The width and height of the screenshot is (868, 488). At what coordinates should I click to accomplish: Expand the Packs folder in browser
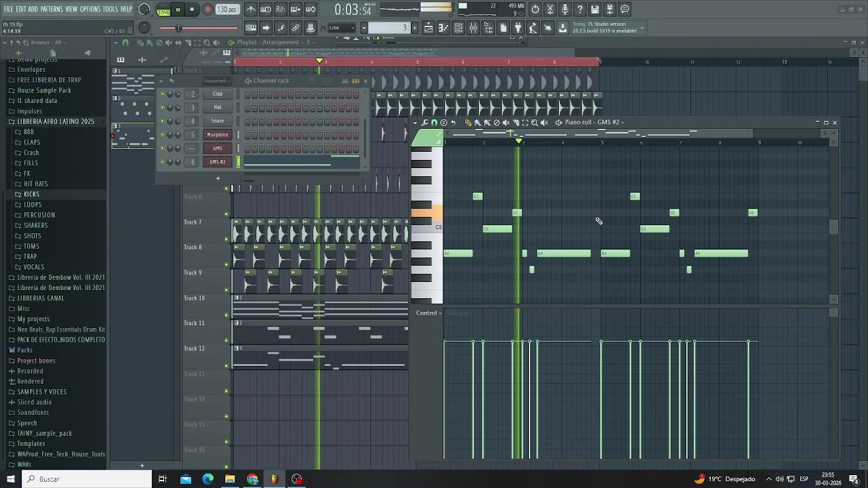tap(24, 350)
